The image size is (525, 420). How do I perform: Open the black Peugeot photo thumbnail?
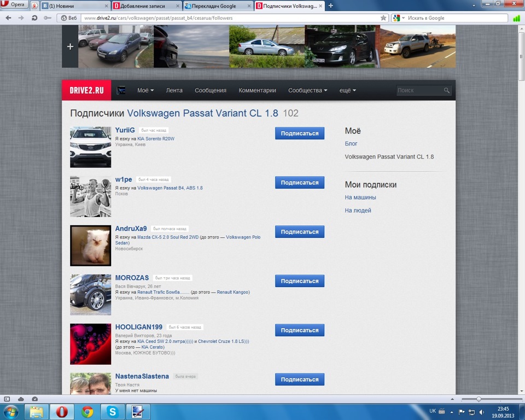point(342,46)
